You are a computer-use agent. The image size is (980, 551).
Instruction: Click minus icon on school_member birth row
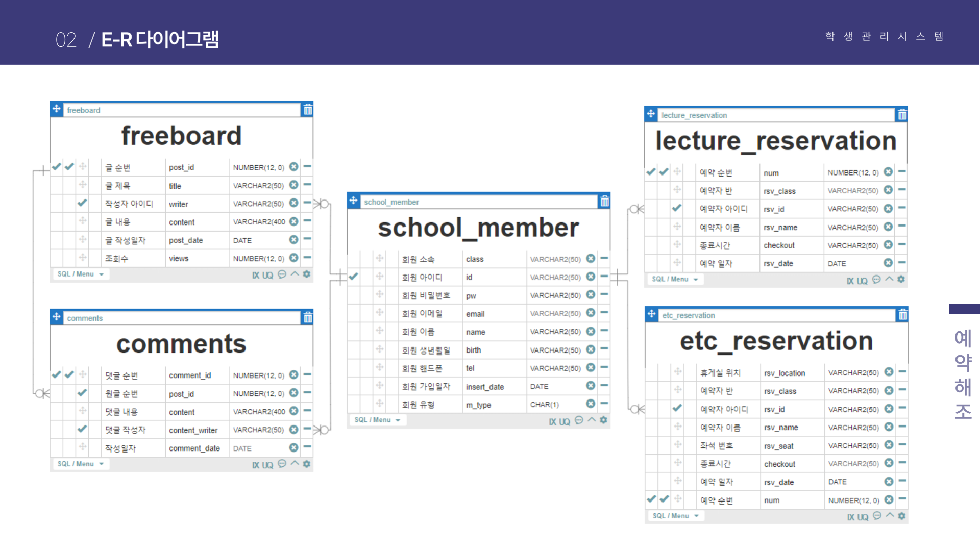(604, 349)
